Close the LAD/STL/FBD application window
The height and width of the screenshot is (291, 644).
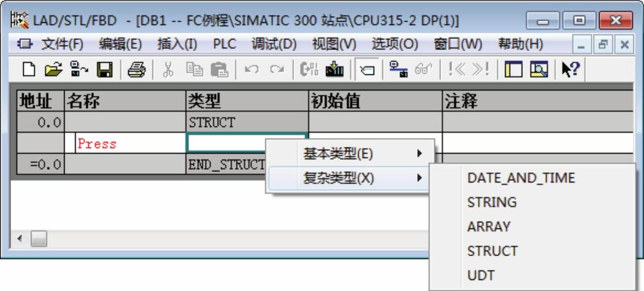(x=616, y=21)
